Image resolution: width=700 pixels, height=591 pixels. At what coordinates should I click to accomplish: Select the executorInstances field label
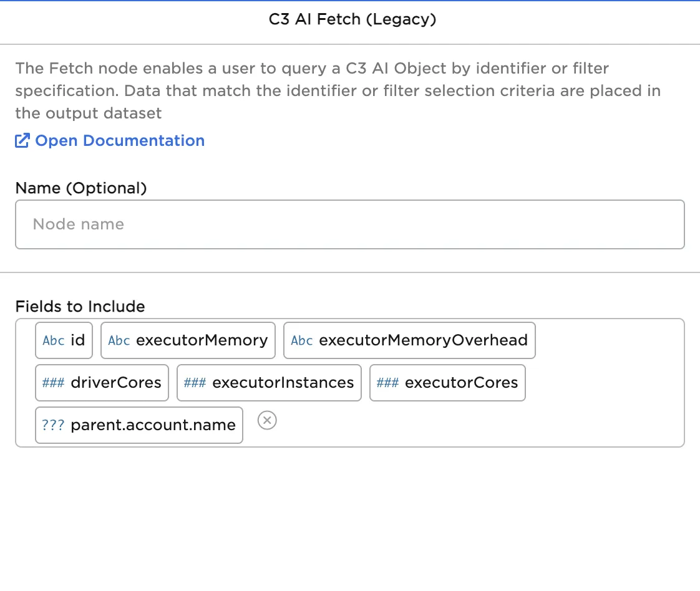[x=283, y=383]
